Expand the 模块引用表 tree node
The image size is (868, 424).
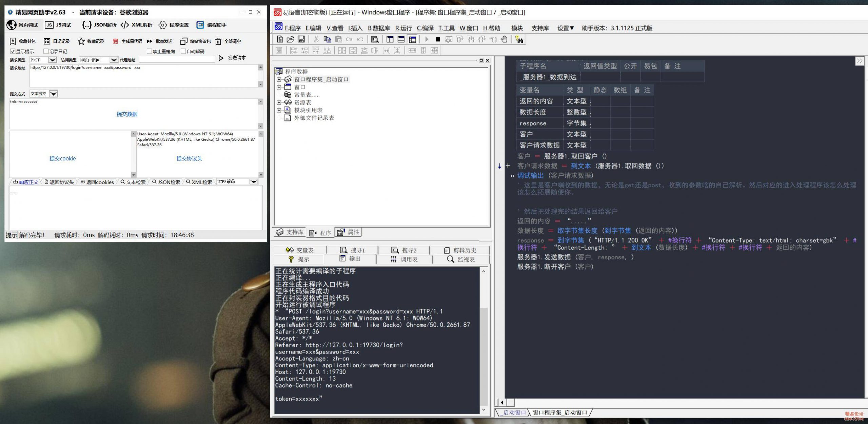coord(279,110)
